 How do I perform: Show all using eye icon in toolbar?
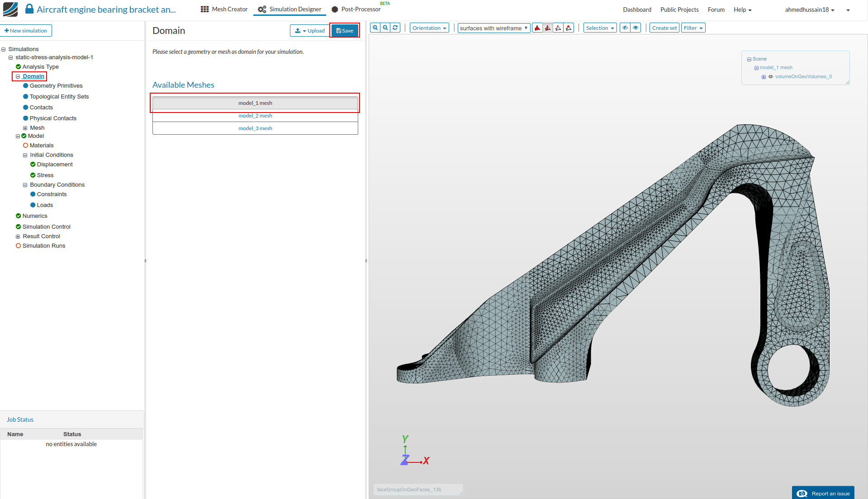pos(636,28)
